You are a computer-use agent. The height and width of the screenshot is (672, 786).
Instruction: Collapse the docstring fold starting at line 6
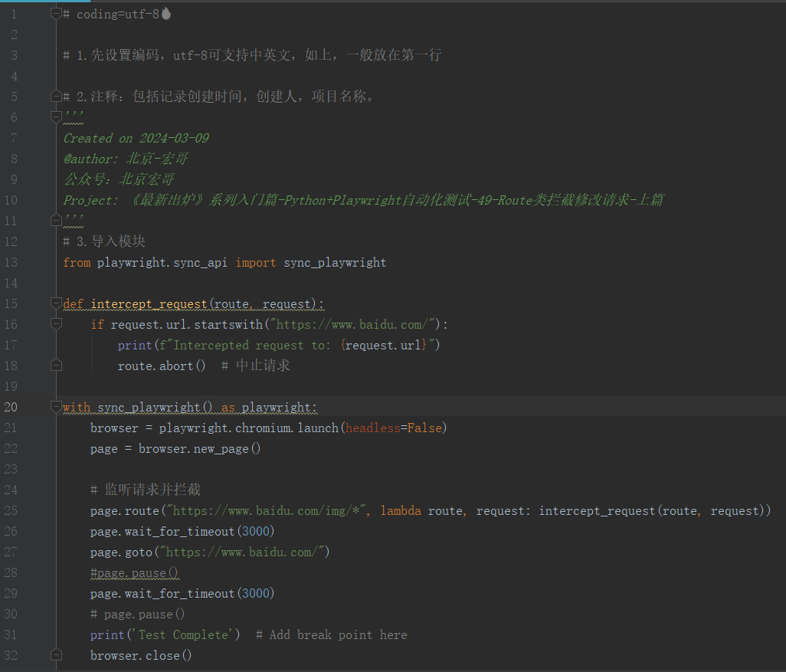click(x=55, y=116)
